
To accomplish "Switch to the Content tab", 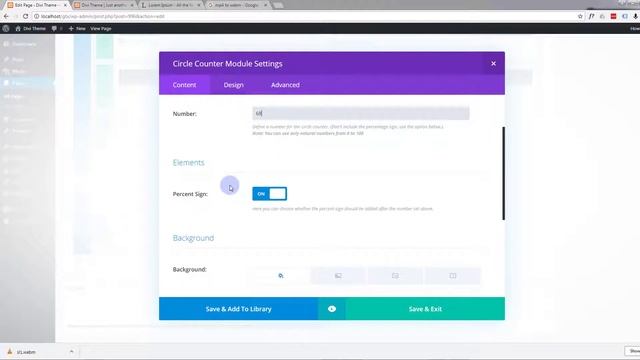I will point(184,85).
